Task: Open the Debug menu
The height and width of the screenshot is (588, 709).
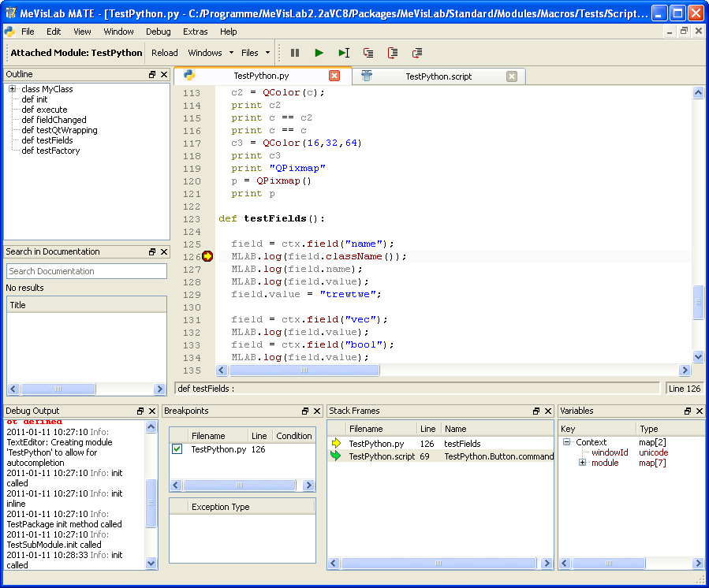Action: coord(159,32)
